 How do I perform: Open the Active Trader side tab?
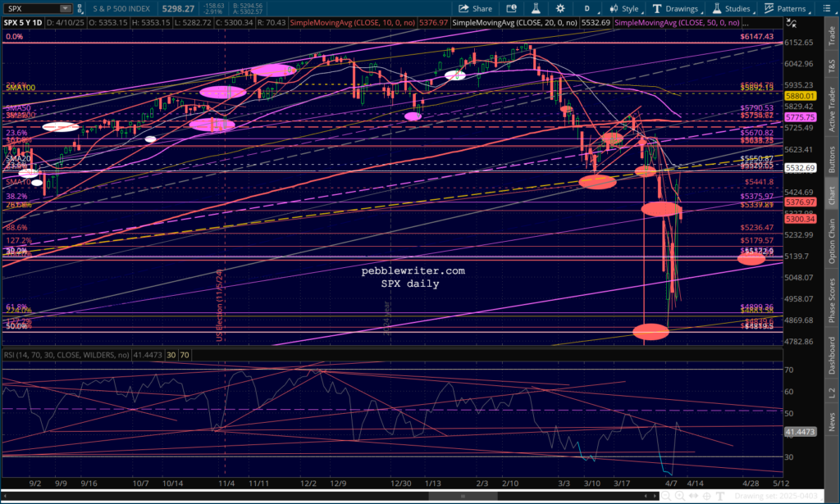832,109
